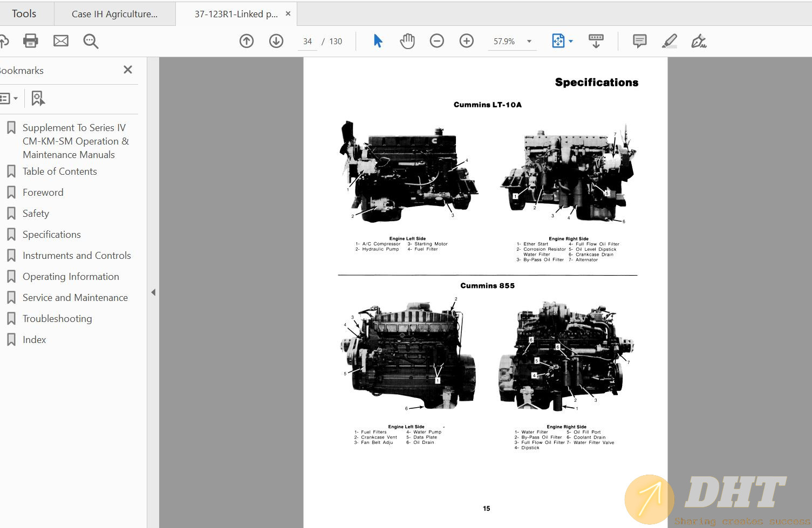Go to previous page arrow
Image resolution: width=812 pixels, height=528 pixels.
247,41
